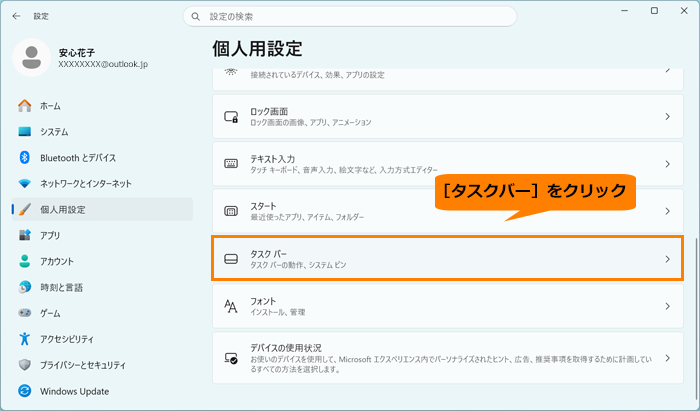Click the Home house icon
Viewport: 700px width, 411px height.
25,106
